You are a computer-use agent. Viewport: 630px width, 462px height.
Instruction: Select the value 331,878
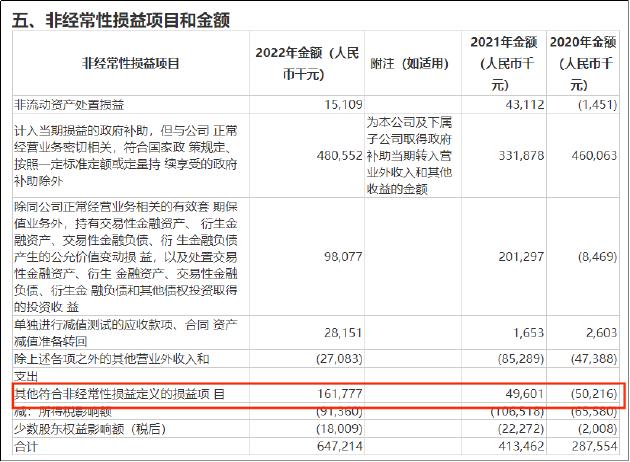pos(521,155)
